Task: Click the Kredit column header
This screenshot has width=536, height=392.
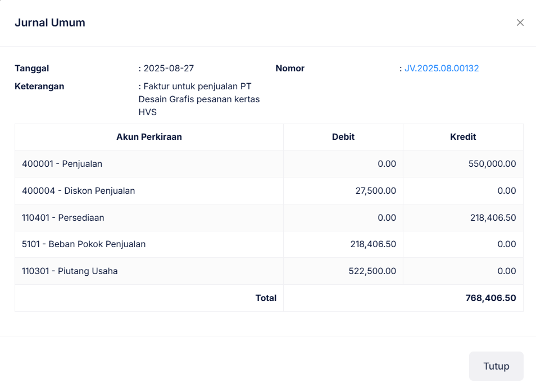Action: coord(463,137)
